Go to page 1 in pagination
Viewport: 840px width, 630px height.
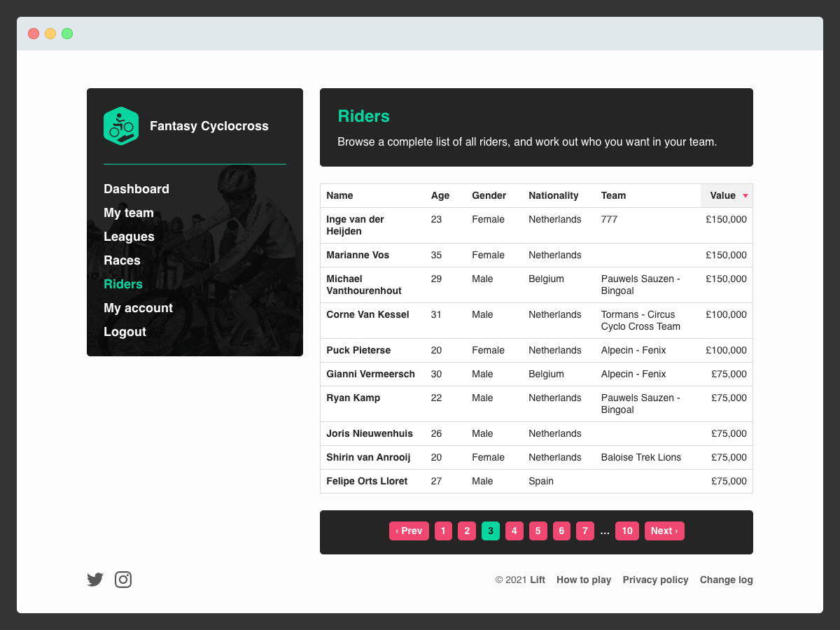click(x=443, y=531)
